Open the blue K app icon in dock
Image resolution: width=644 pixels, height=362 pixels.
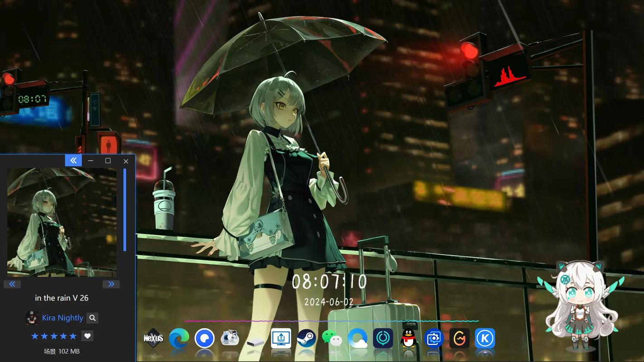485,338
